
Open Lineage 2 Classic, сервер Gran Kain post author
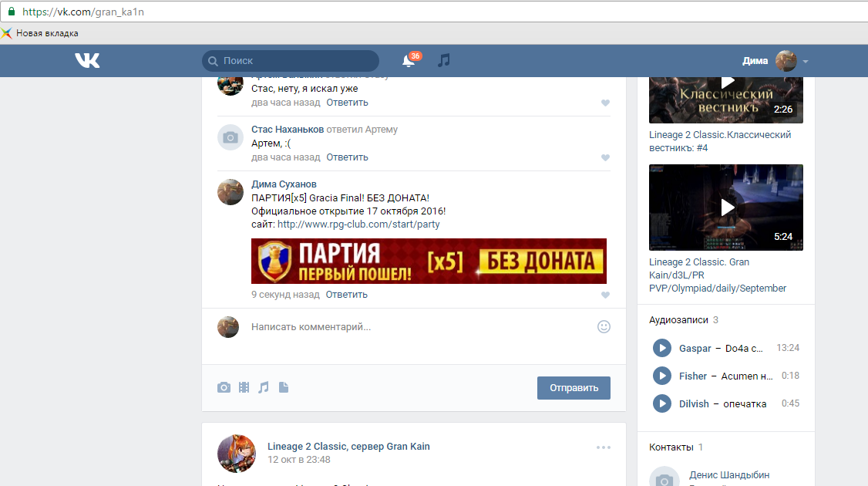(348, 447)
